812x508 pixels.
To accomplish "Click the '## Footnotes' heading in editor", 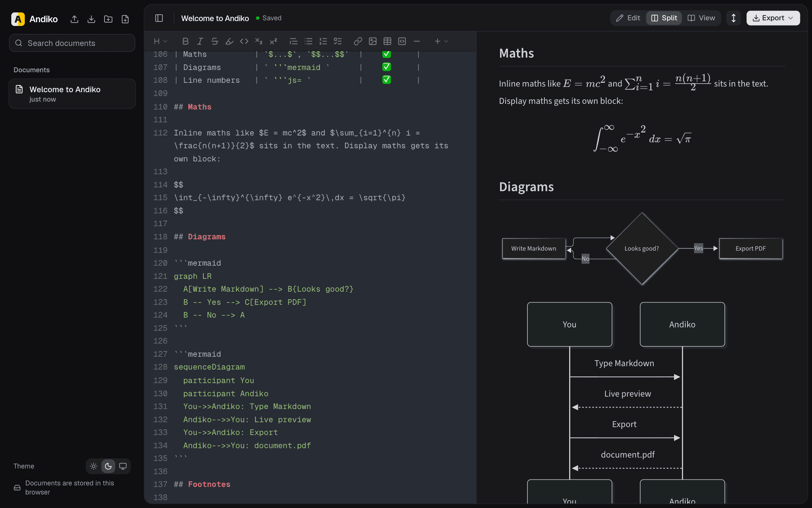I will tap(202, 484).
